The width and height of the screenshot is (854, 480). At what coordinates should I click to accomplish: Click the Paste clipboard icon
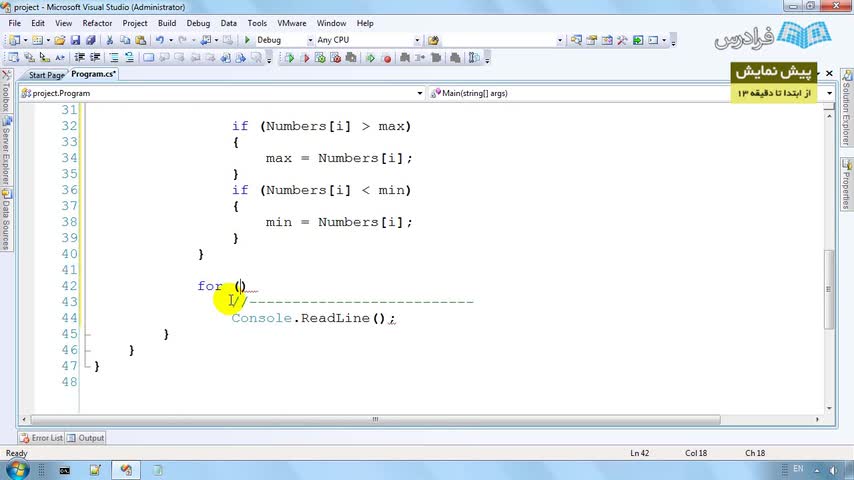pos(141,40)
